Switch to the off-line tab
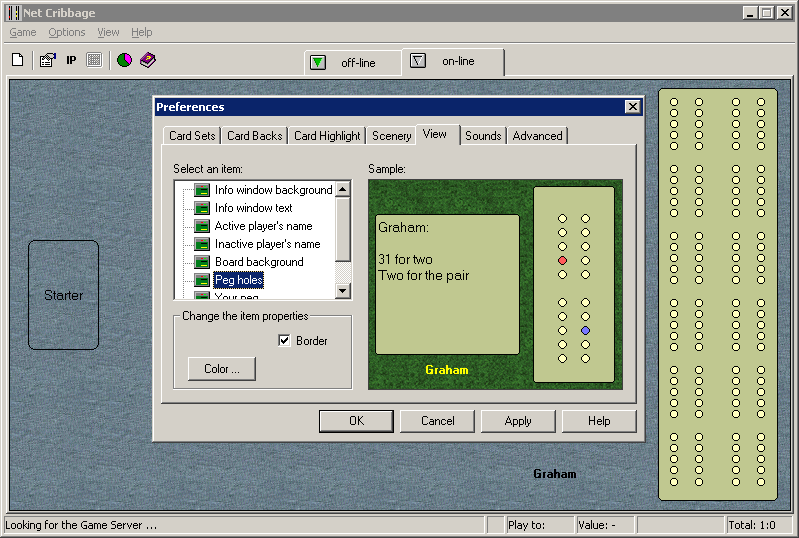The image size is (799, 538). coord(354,63)
